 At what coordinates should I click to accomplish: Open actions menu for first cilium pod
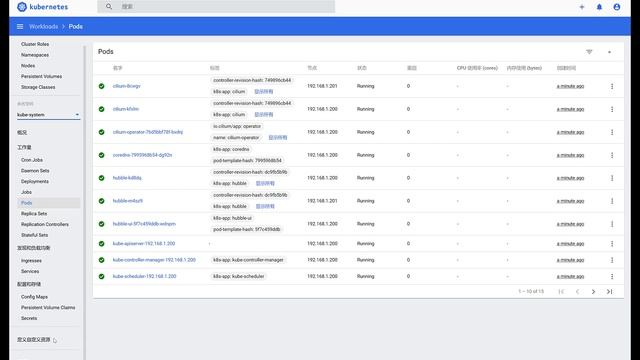pos(612,86)
